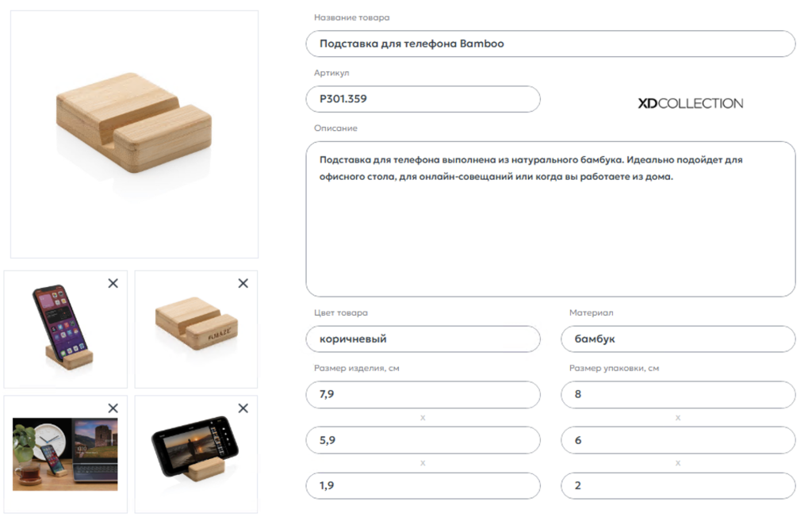This screenshot has height=517, width=812.
Task: Delete the desk scene with laptop thumbnail
Action: coord(113,408)
